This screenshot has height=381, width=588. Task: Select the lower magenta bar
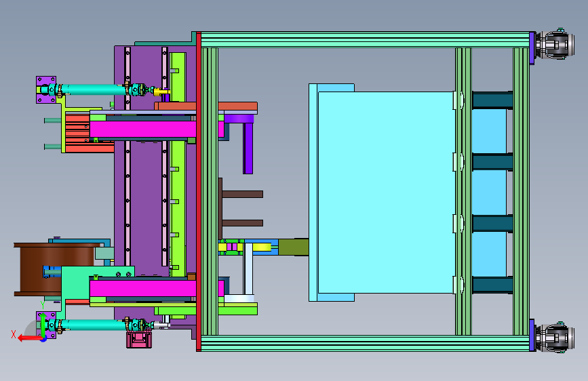click(143, 288)
